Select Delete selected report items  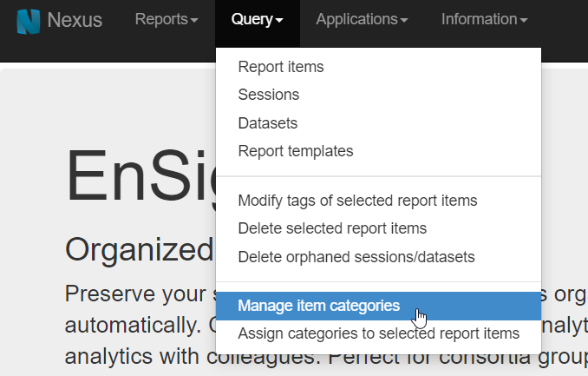coord(378,228)
